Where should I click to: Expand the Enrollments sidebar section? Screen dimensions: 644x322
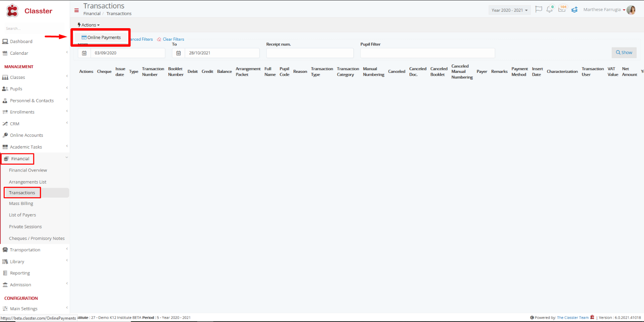[67, 111]
